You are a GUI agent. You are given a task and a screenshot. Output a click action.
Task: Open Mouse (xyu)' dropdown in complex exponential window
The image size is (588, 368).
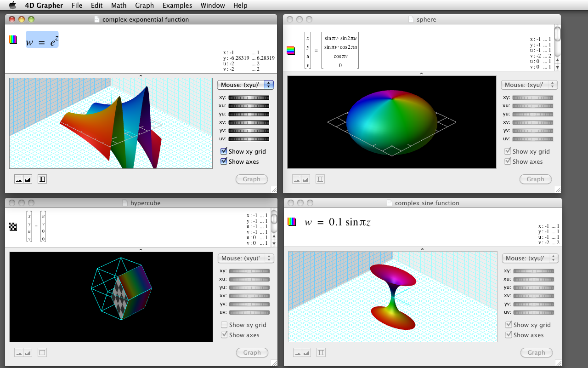pyautogui.click(x=246, y=85)
